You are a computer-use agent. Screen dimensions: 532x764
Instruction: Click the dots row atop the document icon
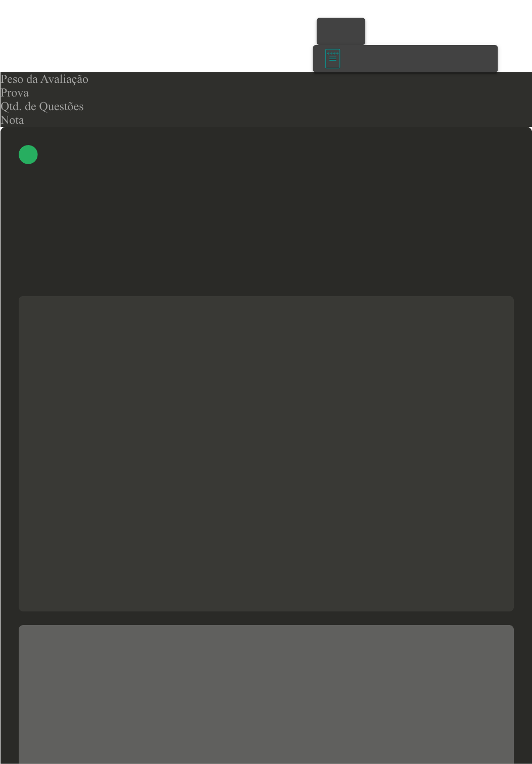pos(332,53)
